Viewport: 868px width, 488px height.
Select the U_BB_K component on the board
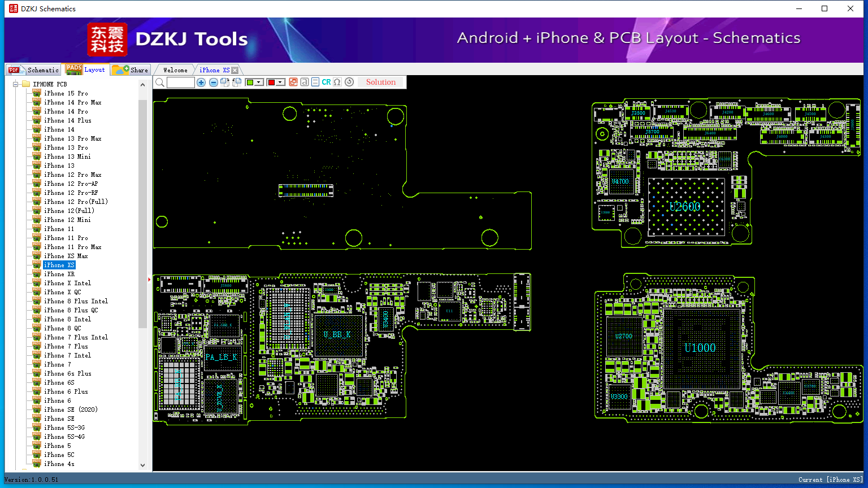point(337,335)
